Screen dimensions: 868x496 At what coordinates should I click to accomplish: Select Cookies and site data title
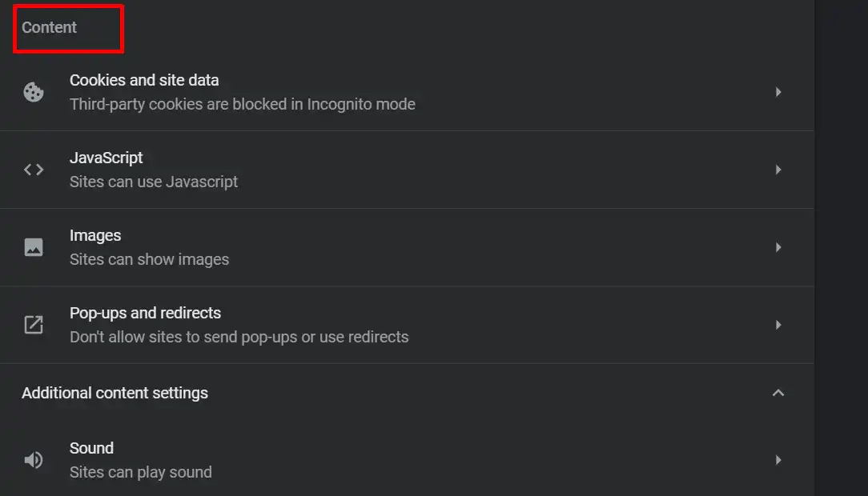(144, 80)
